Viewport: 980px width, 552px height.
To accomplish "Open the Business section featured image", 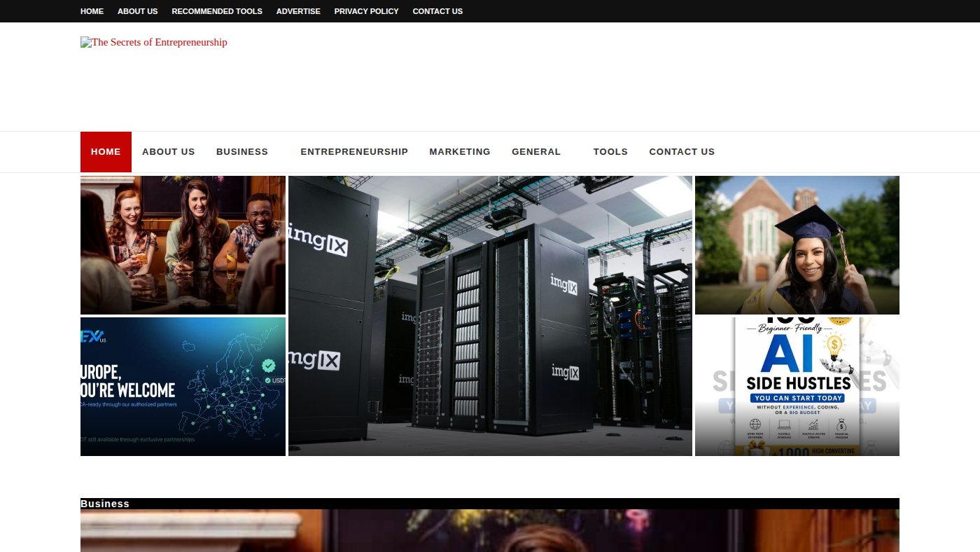I will 490,531.
